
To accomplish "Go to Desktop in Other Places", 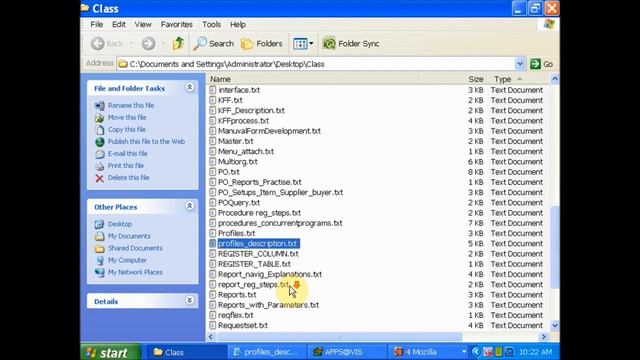I will coord(120,224).
